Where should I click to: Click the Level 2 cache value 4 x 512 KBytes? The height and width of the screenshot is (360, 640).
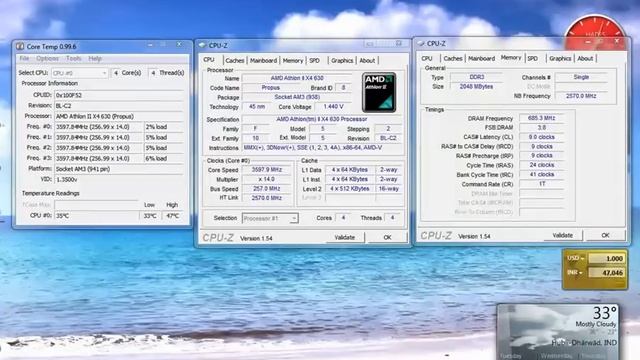point(349,189)
